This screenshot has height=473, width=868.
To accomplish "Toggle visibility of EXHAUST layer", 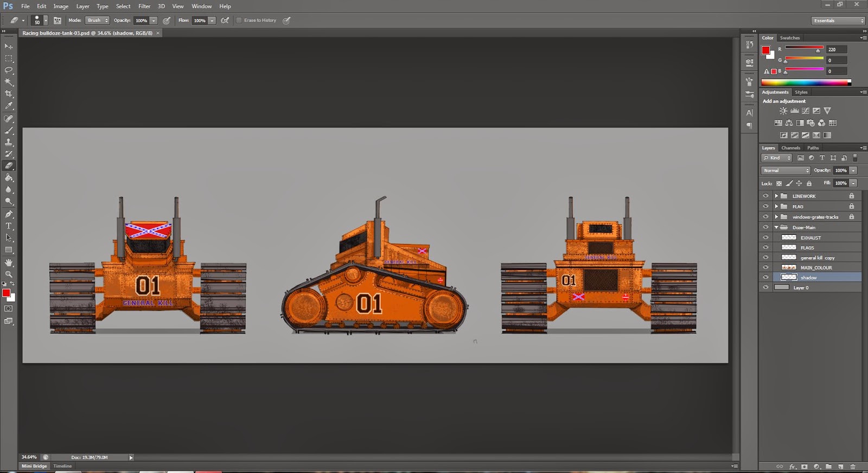I will point(765,238).
